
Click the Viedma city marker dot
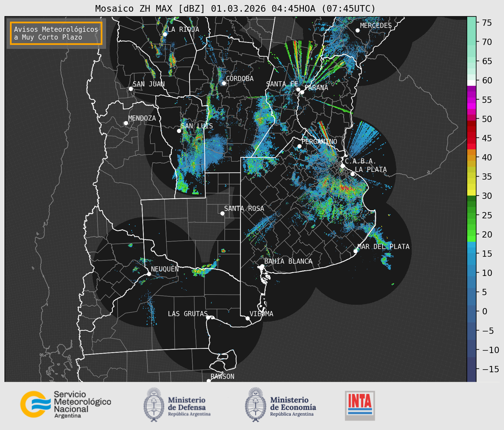pos(248,318)
